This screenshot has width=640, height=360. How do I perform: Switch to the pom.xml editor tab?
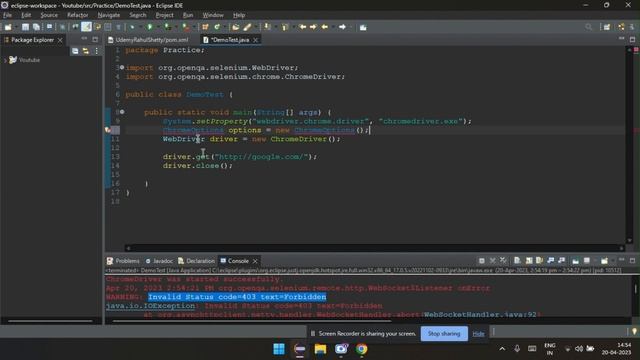[148, 40]
